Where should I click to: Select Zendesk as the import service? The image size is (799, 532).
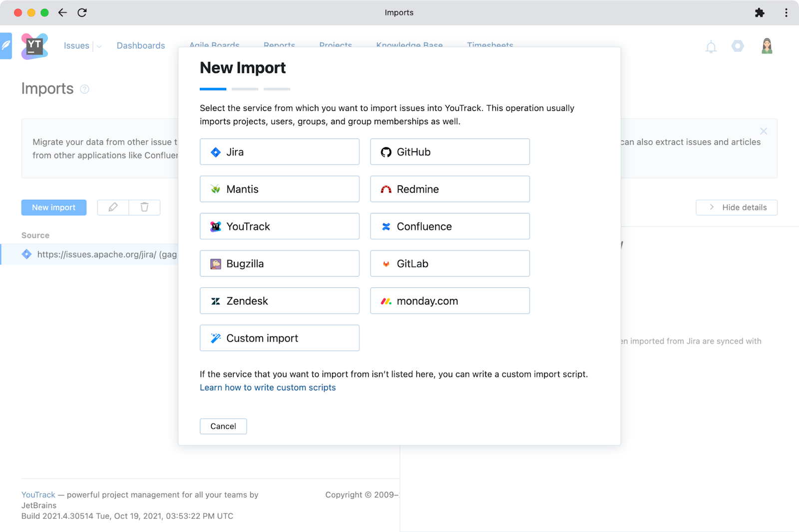[279, 301]
